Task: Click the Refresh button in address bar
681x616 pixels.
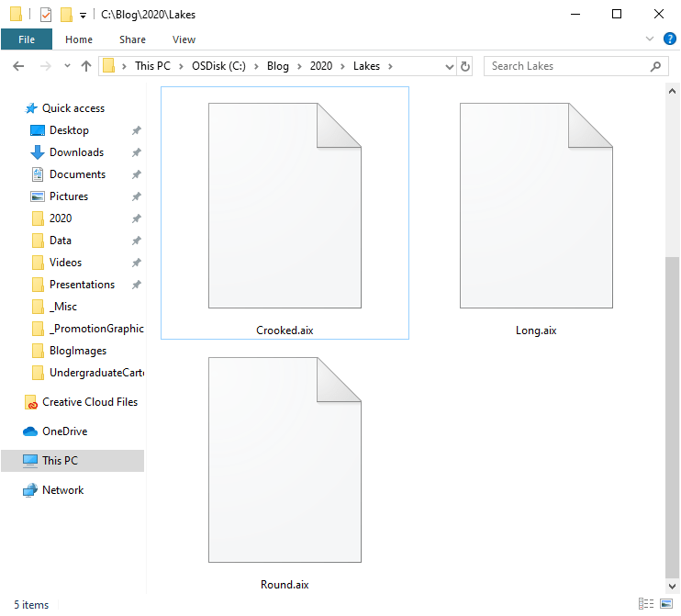Action: 465,66
